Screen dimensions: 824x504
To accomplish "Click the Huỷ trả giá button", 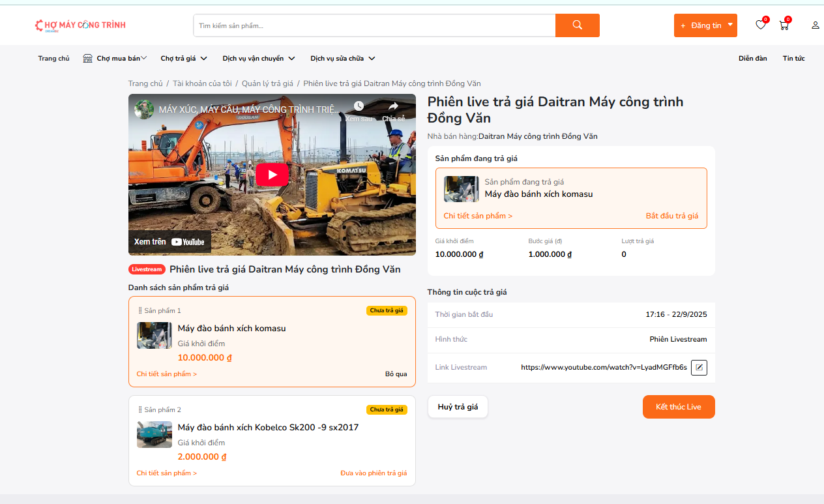I will (x=458, y=407).
